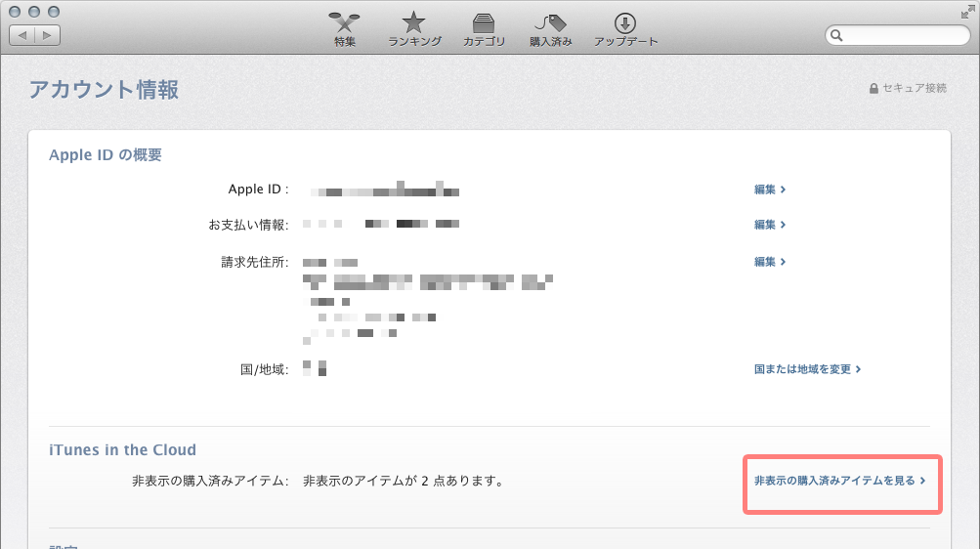Image resolution: width=980 pixels, height=549 pixels.
Task: Focus the App Store search field
Action: tap(898, 35)
